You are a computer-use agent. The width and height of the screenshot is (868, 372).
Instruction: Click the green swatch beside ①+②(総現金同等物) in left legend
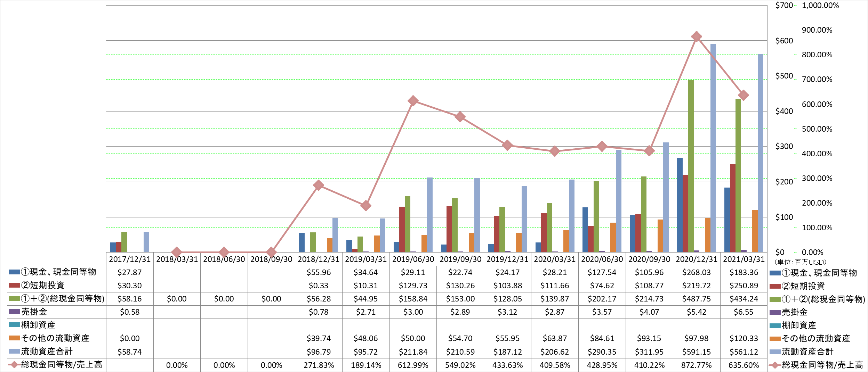click(x=14, y=298)
